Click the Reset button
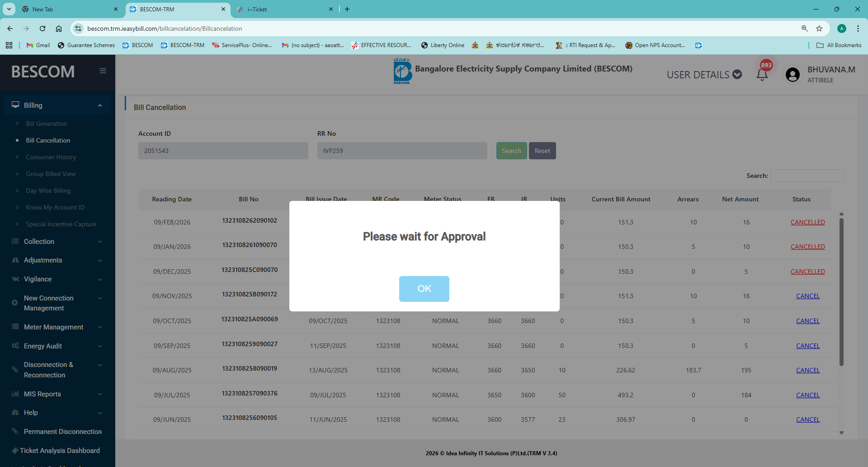The width and height of the screenshot is (868, 467). [x=542, y=151]
